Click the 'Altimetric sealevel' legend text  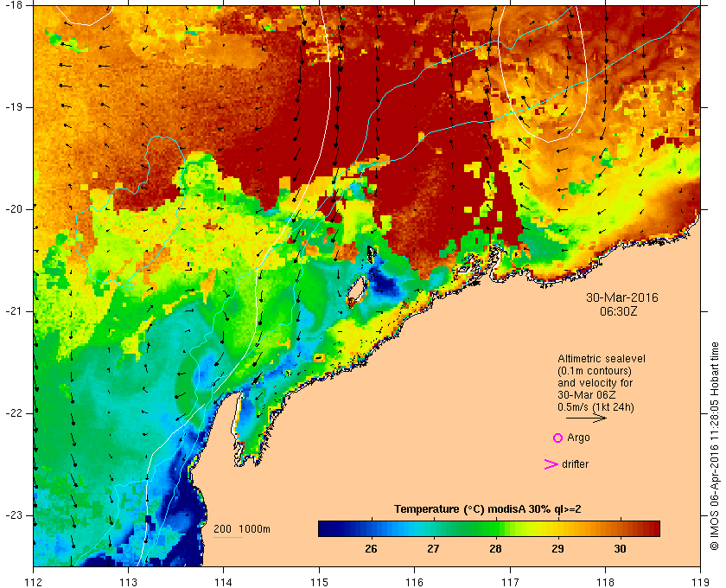[601, 359]
